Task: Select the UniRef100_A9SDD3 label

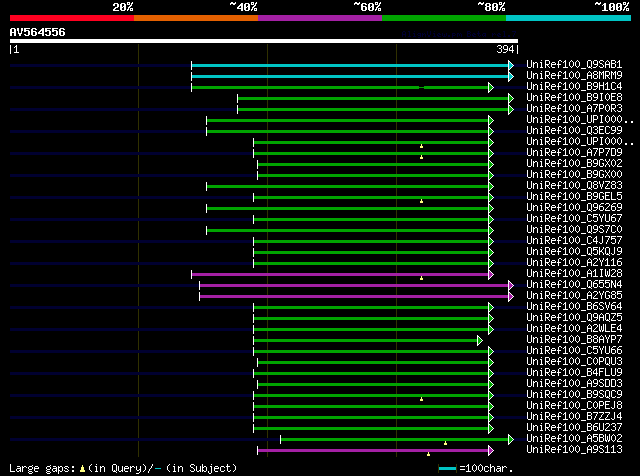Action: 574,384
